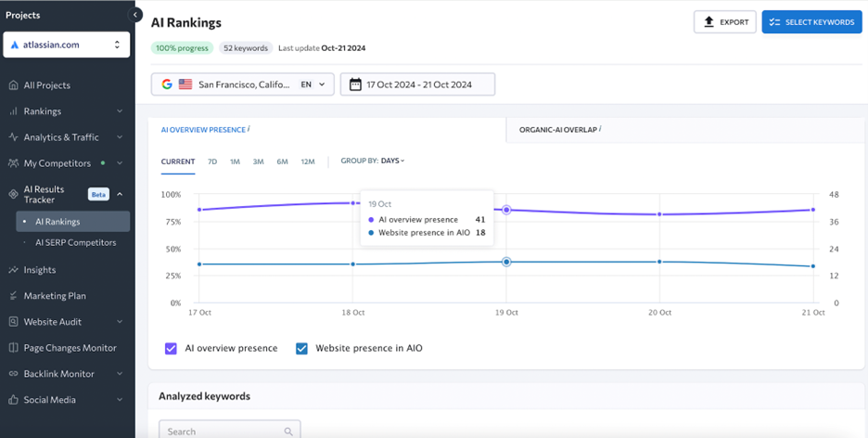Image resolution: width=868 pixels, height=438 pixels.
Task: Click the All Projects icon in sidebar
Action: pyautogui.click(x=13, y=85)
